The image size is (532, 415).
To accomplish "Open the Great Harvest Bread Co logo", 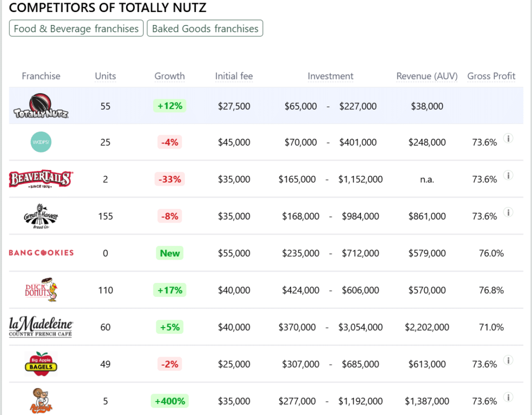I will pyautogui.click(x=41, y=216).
